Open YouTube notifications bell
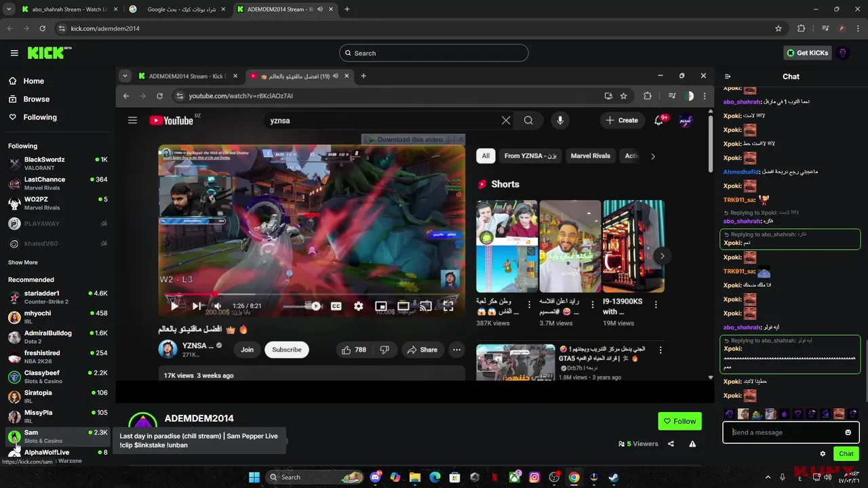The width and height of the screenshot is (868, 488). (x=658, y=121)
